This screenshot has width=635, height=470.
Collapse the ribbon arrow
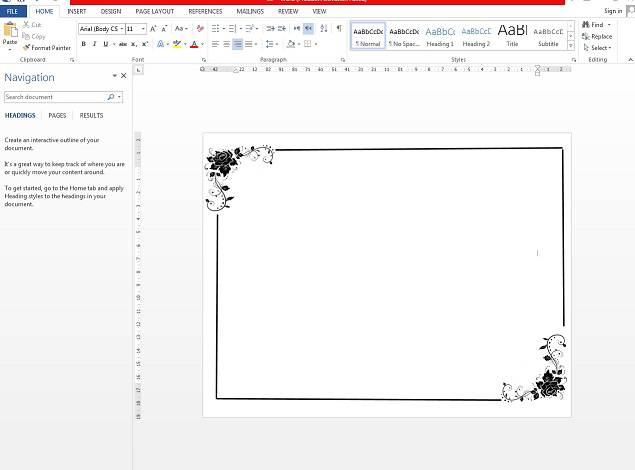pos(630,60)
